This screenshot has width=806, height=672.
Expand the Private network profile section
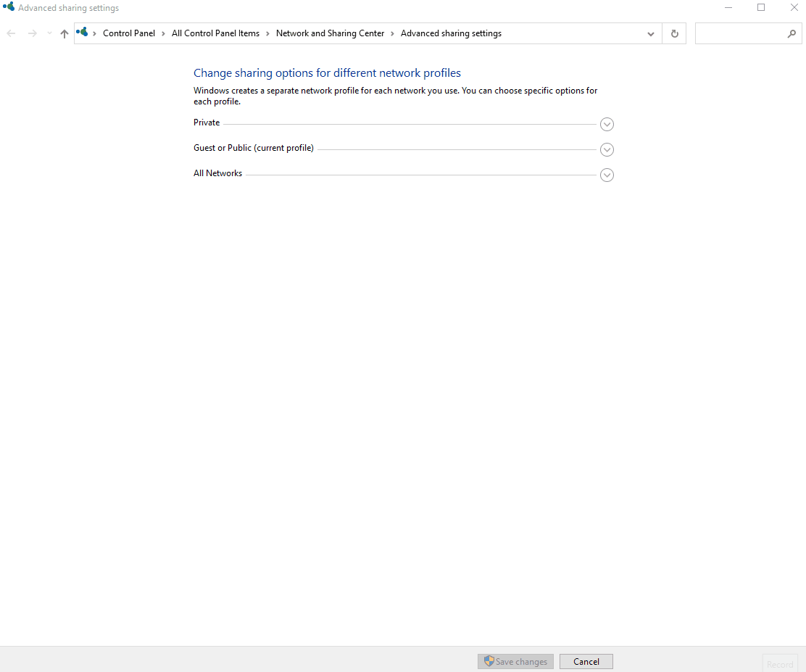(x=607, y=124)
